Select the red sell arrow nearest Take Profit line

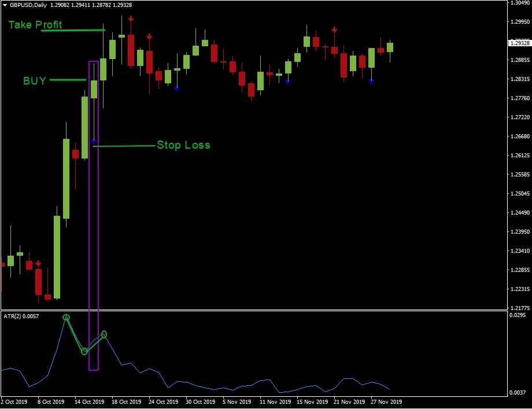[x=131, y=20]
